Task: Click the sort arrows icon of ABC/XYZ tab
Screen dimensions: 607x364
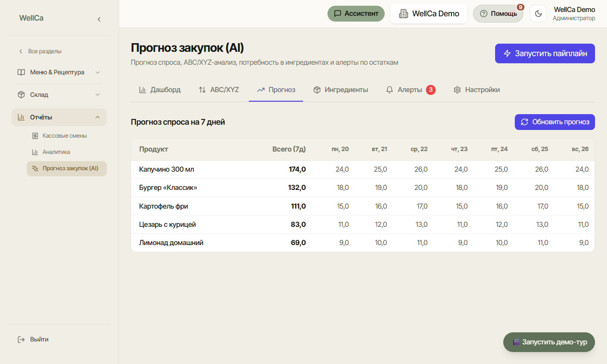Action: (202, 90)
